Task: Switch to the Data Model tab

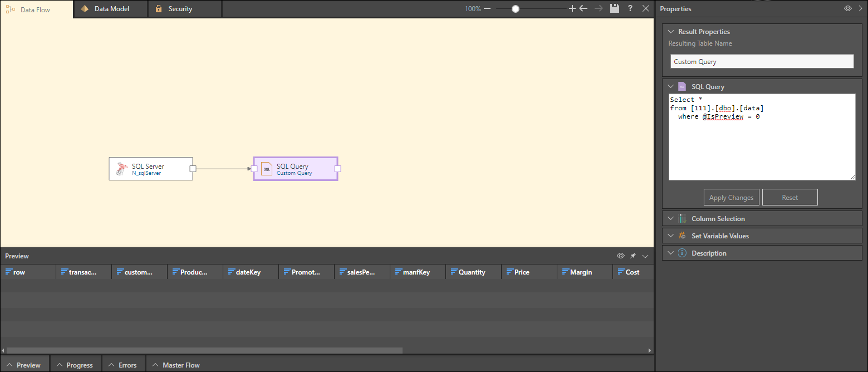Action: pos(111,9)
